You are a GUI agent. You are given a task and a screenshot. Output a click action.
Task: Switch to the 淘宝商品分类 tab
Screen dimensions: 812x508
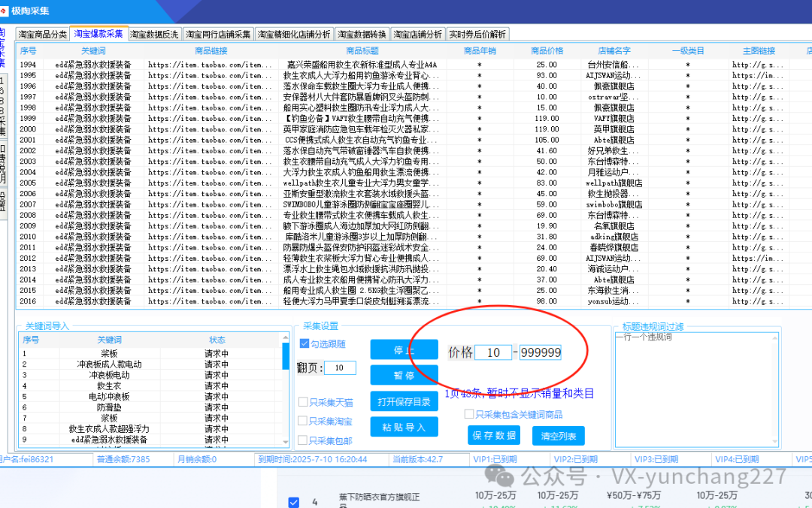pos(41,33)
